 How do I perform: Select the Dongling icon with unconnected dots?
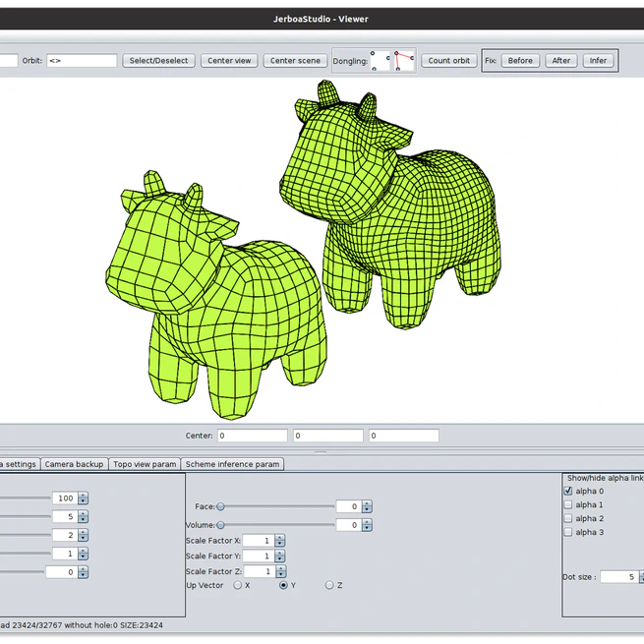coord(381,61)
